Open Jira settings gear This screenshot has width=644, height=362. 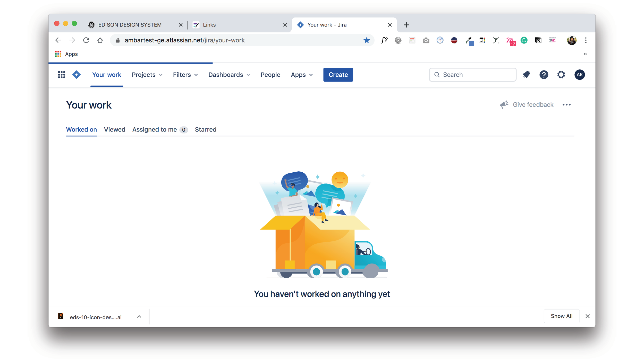tap(561, 75)
